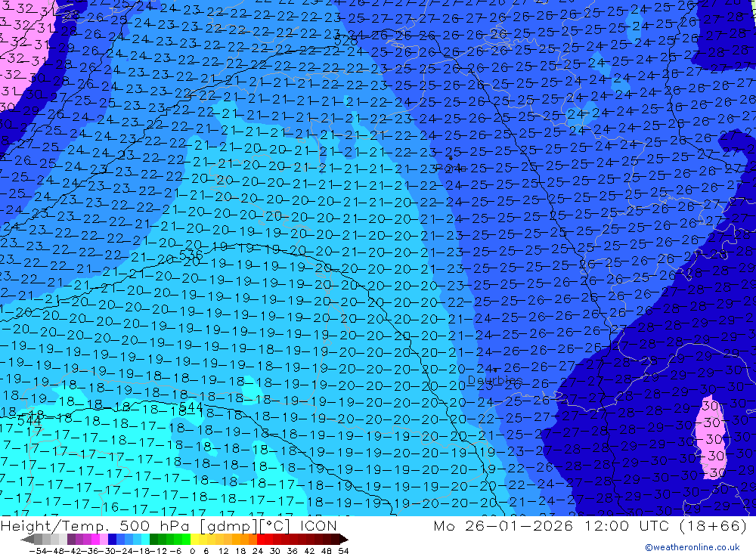
Task: Click the 536 height contour label
Action: (x=191, y=254)
